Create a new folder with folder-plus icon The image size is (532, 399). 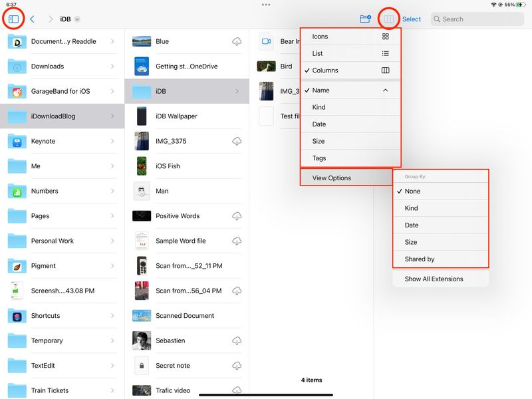pos(365,19)
